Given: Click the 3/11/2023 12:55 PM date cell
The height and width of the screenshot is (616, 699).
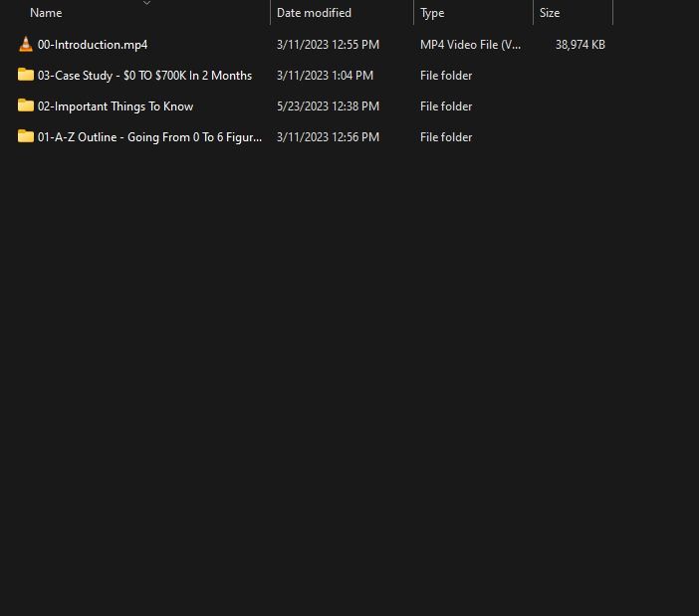Looking at the screenshot, I should click(x=328, y=45).
